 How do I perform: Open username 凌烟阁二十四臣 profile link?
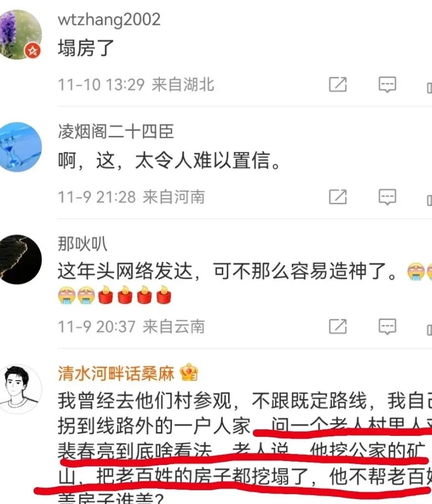click(x=116, y=131)
